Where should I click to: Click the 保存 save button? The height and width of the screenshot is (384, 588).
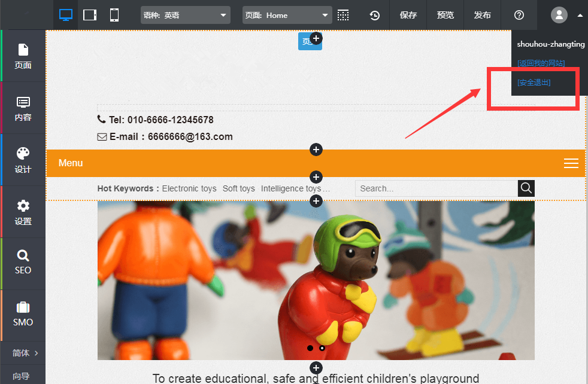pyautogui.click(x=408, y=15)
